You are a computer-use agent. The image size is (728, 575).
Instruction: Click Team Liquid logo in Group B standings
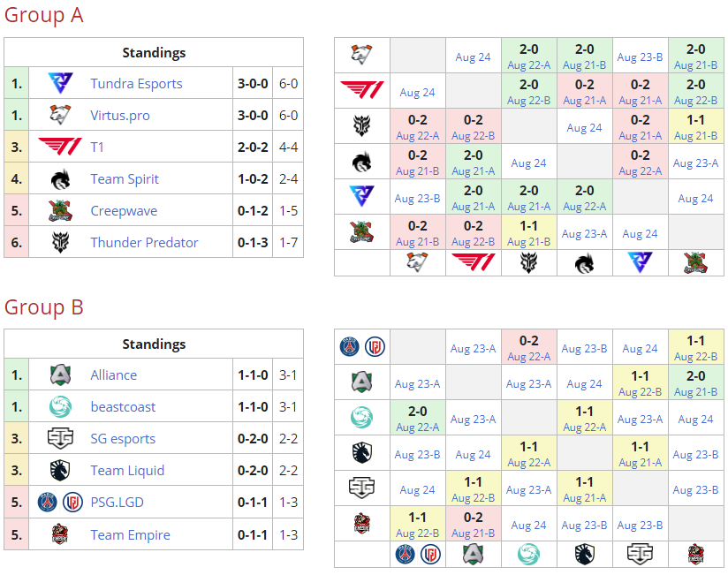pyautogui.click(x=59, y=471)
